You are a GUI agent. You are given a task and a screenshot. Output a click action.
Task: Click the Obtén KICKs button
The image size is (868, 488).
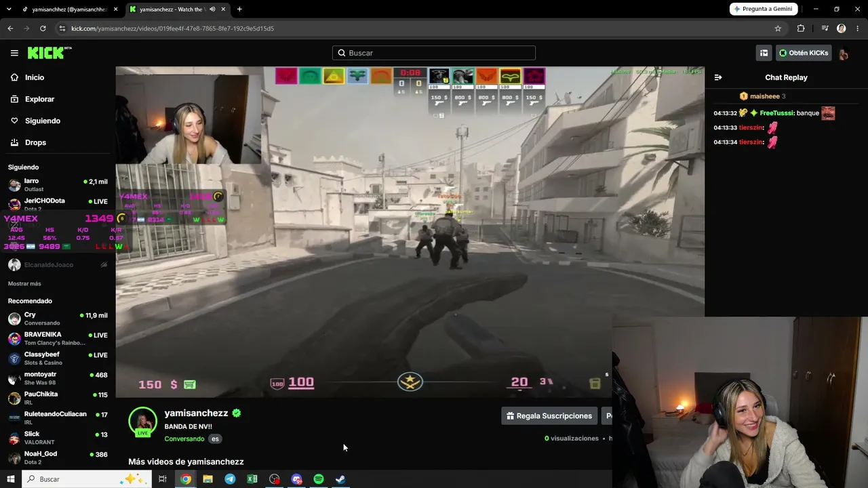tap(804, 53)
